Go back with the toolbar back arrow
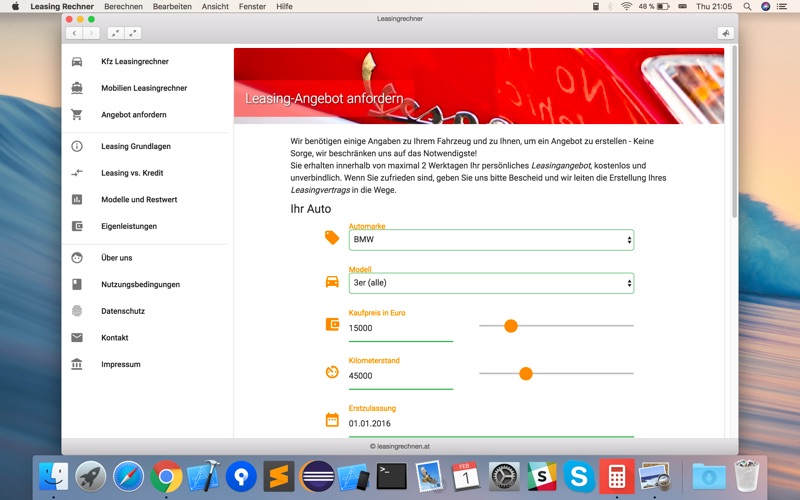This screenshot has height=500, width=800. (x=74, y=33)
